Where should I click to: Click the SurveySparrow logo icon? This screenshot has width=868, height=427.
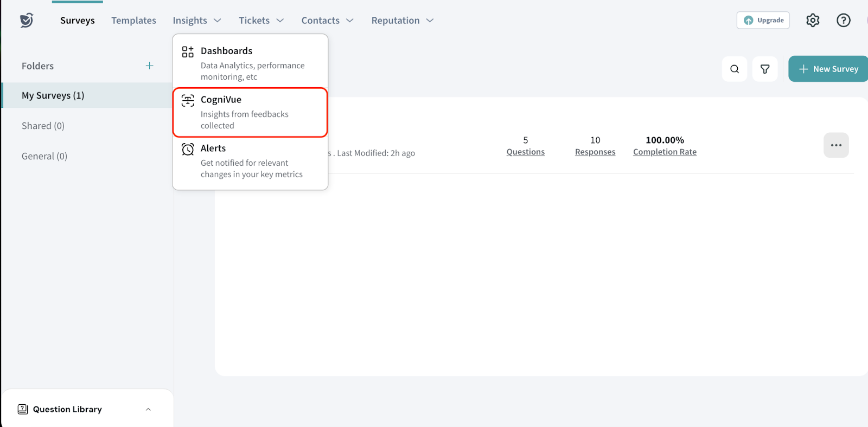coord(27,20)
